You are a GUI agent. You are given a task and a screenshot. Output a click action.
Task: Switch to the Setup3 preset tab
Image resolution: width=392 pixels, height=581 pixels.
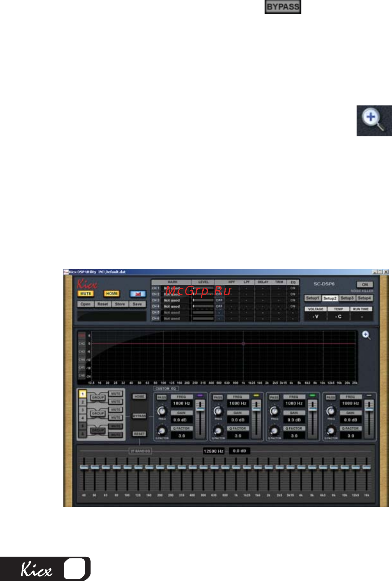point(347,298)
